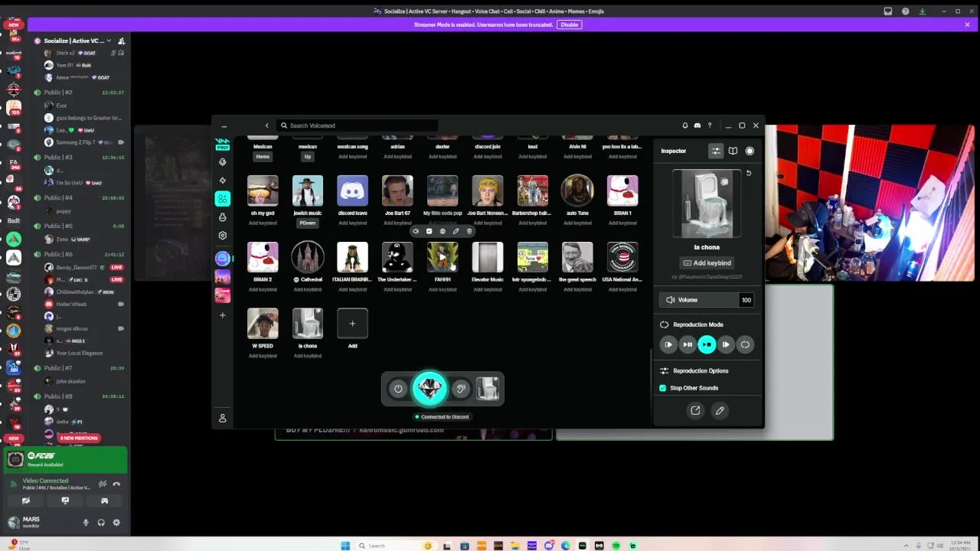
Task: Click the trash delete icon in hover toolbar
Action: click(x=469, y=231)
